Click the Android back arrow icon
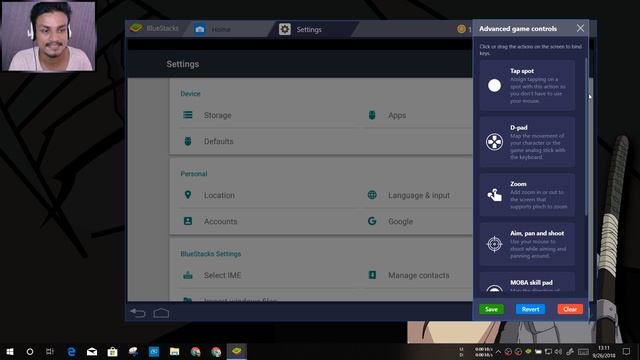The height and width of the screenshot is (360, 640). 138,313
